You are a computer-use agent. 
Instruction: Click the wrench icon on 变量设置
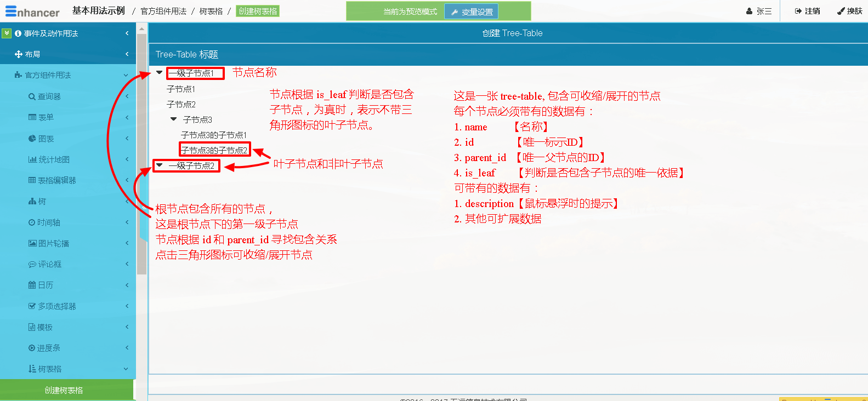[455, 12]
